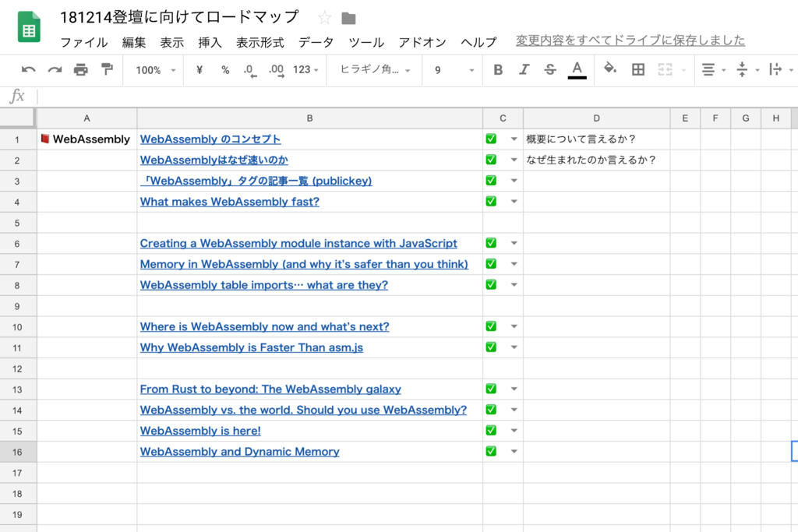Select the green check in row 11
This screenshot has height=532, width=798.
(x=491, y=347)
